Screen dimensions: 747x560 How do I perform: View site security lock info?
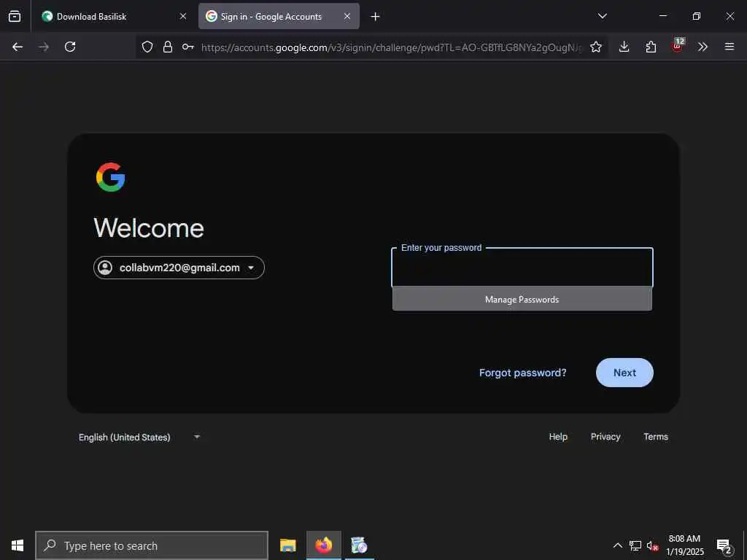168,47
